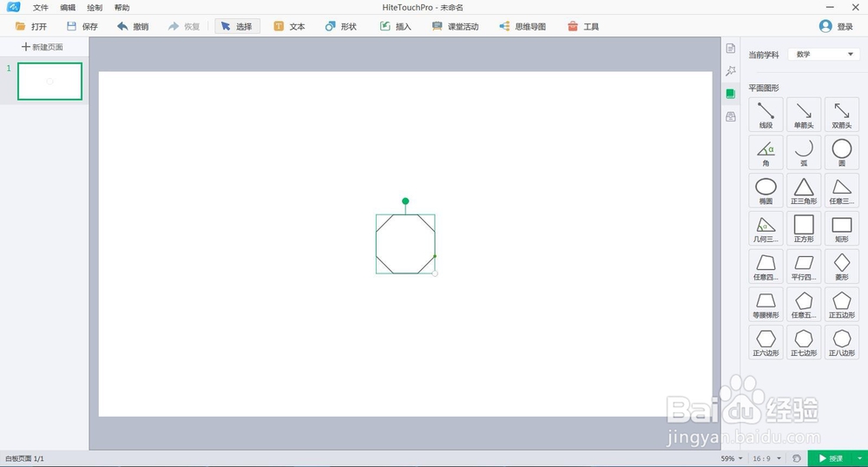Image resolution: width=868 pixels, height=467 pixels.
Task: Click the sync icon in status bar
Action: (x=797, y=458)
